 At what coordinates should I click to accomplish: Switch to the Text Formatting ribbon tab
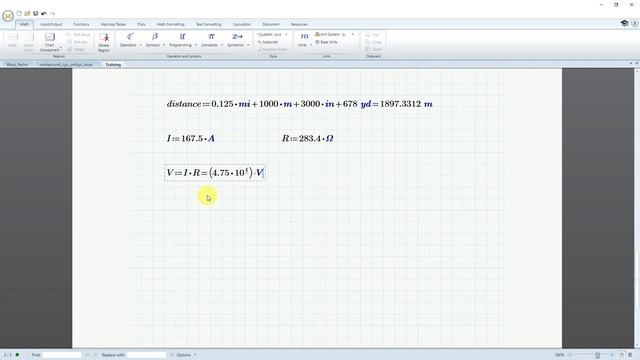(209, 24)
